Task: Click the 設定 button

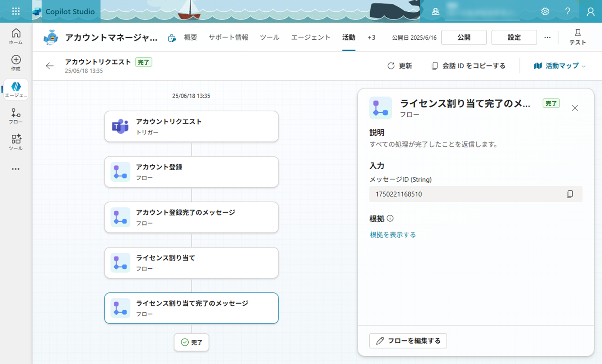Action: tap(514, 38)
